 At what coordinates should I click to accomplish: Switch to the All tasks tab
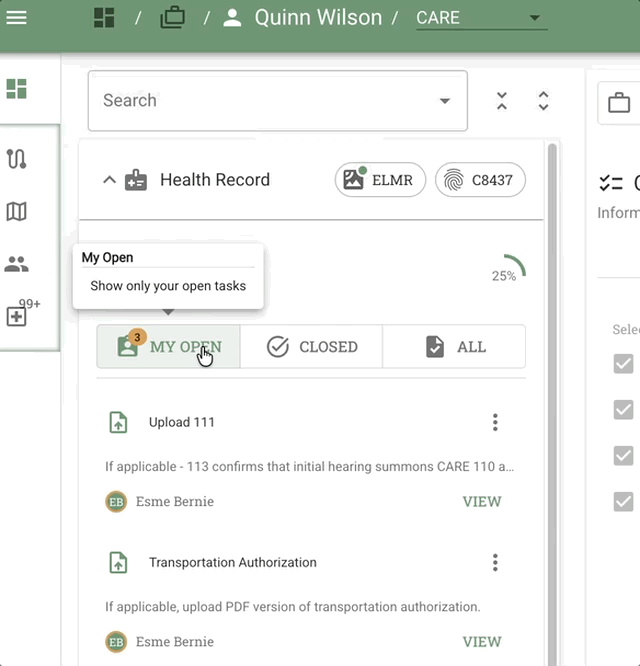454,347
